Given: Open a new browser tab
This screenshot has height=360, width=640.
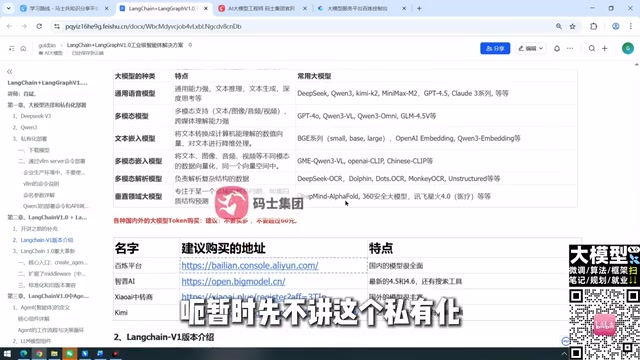Looking at the screenshot, I should point(419,9).
